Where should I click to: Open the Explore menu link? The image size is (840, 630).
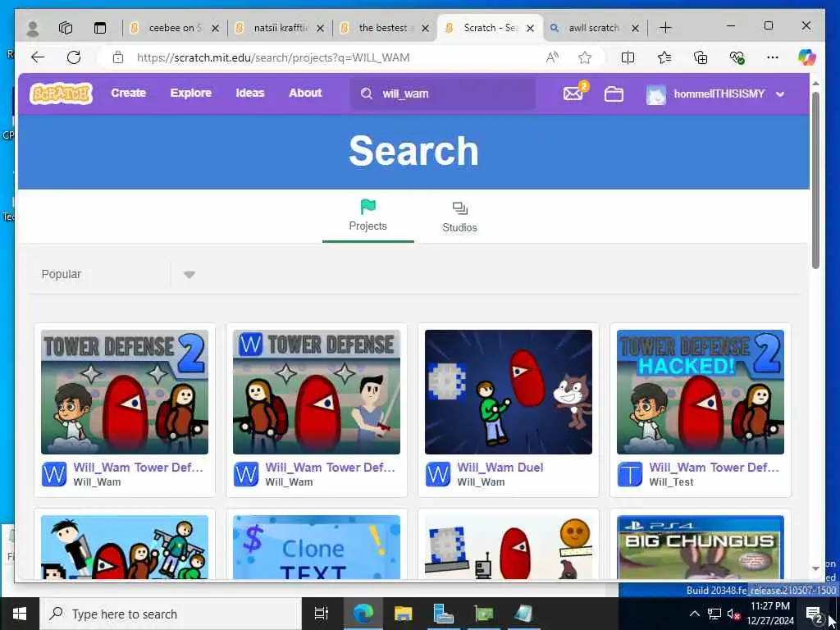click(190, 93)
